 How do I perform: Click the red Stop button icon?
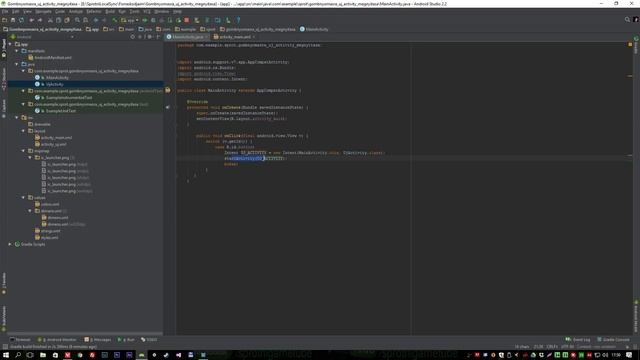(187, 20)
